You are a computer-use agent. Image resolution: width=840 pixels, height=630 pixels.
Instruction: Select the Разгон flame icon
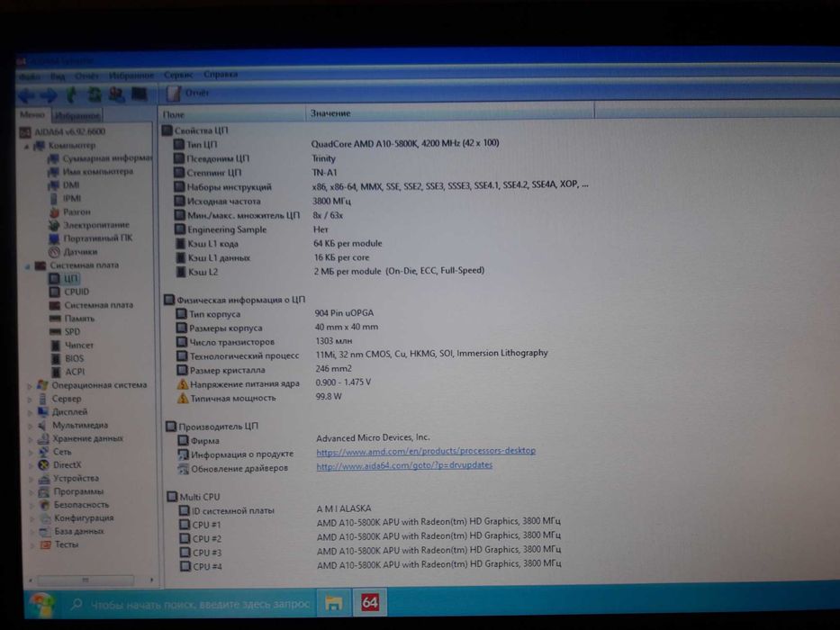click(x=54, y=212)
